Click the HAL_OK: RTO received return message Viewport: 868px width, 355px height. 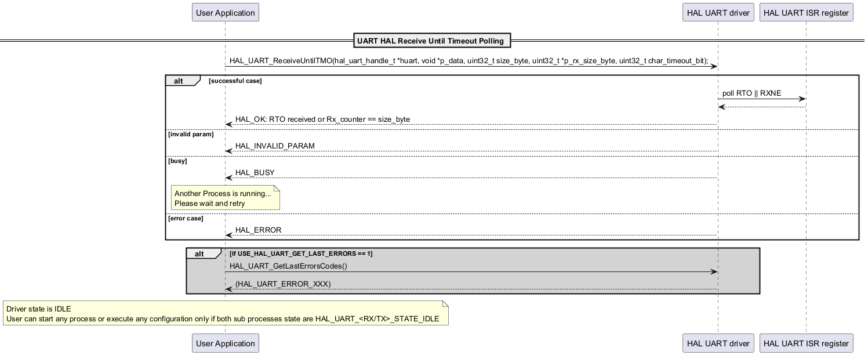coord(322,119)
